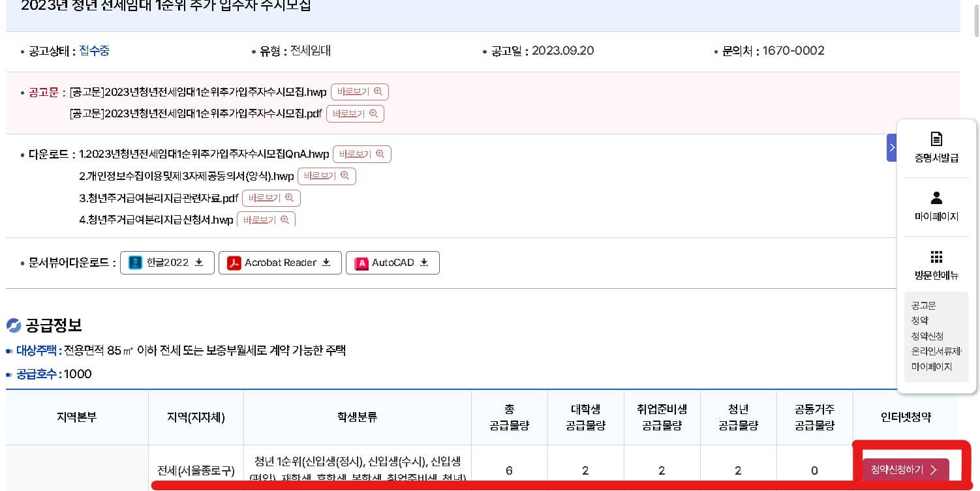Open 바로보기 for 개인정보수집이용 동의서(양식).hwp

pos(327,176)
